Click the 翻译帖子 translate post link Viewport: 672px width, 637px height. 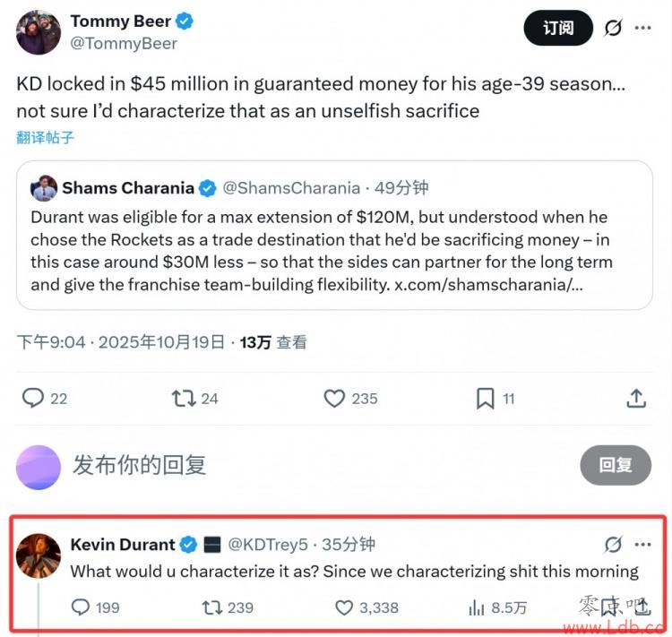[x=45, y=137]
